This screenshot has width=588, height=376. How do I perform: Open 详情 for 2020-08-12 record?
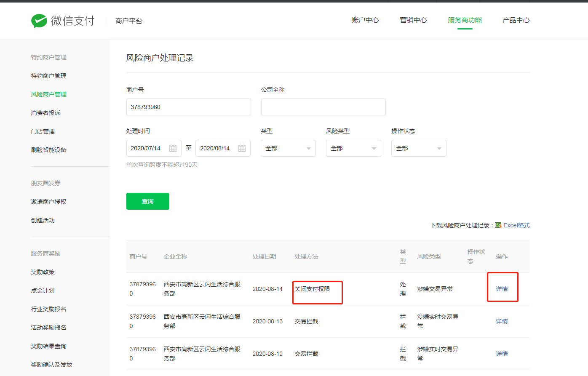pyautogui.click(x=502, y=354)
